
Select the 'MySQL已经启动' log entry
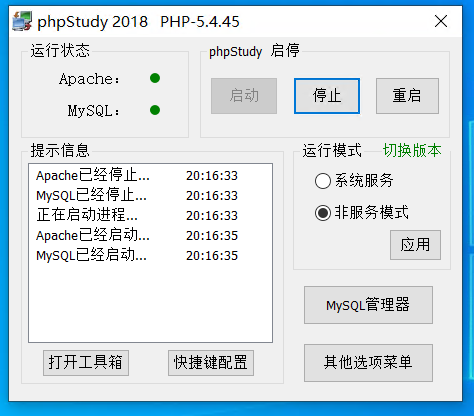click(137, 255)
